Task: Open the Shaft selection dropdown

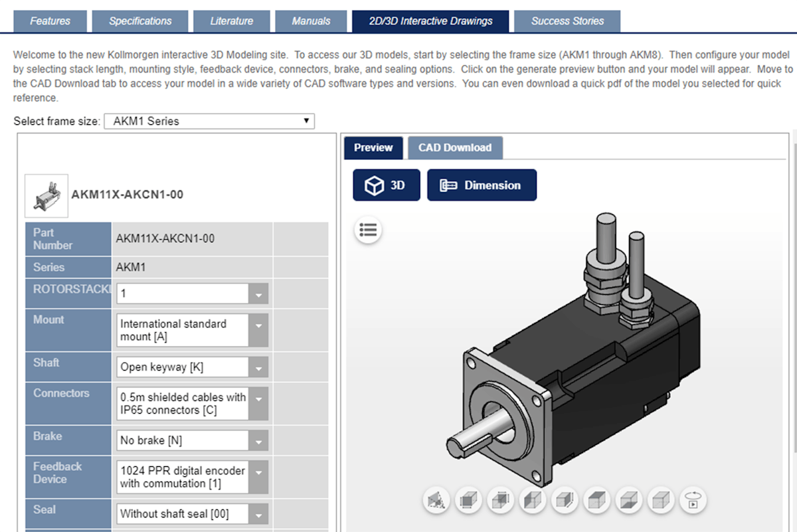Action: tap(260, 367)
